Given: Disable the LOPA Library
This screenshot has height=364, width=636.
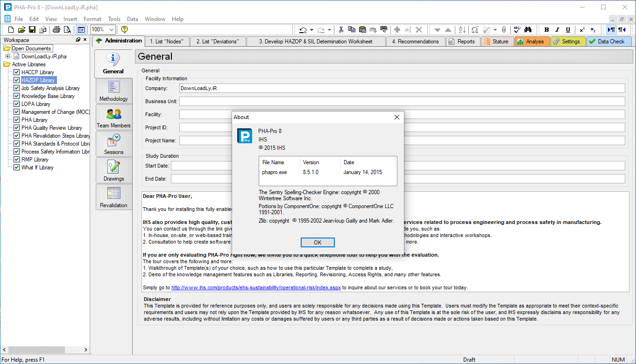Looking at the screenshot, I should point(16,104).
